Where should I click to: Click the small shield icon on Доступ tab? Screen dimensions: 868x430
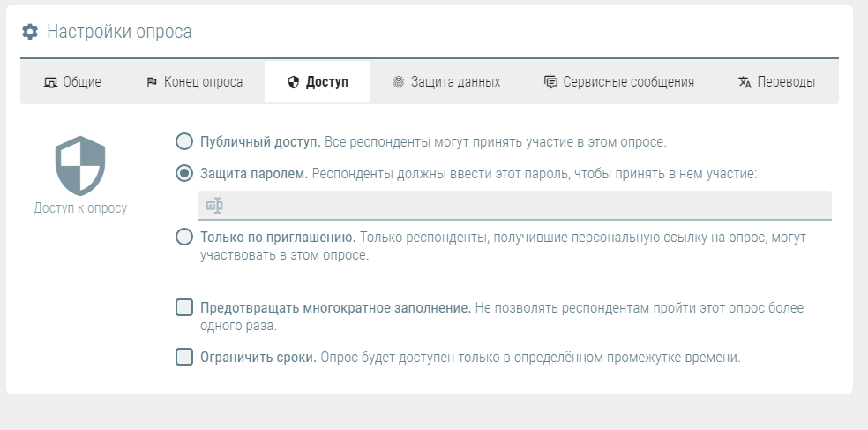coord(294,82)
